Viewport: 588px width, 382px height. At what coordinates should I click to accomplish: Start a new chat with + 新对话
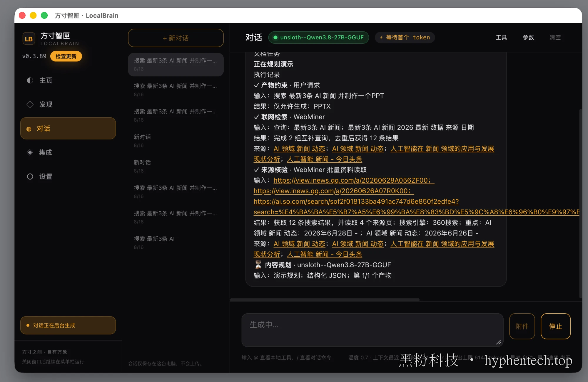click(x=176, y=38)
